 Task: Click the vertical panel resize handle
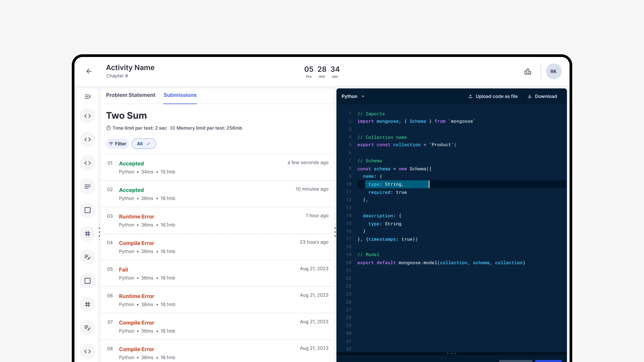335,232
